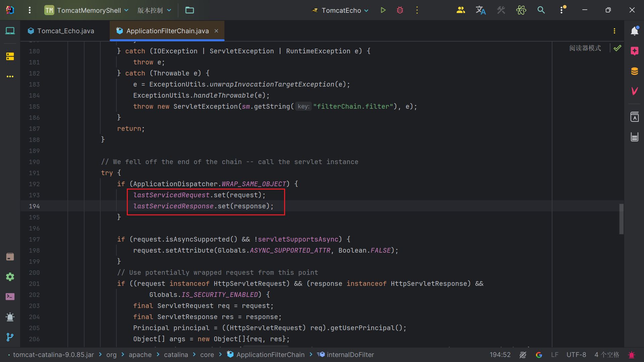The width and height of the screenshot is (644, 362).
Task: Click the internalDoFilter breadcrumb
Action: 345,355
